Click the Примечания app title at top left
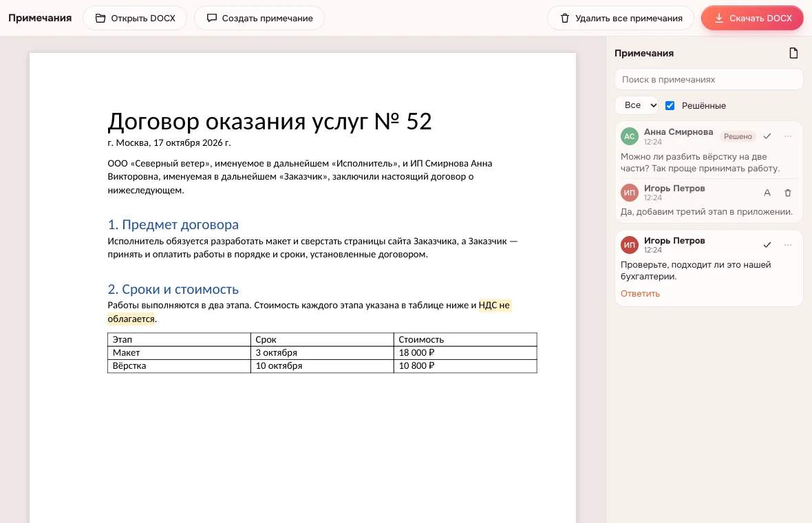The image size is (812, 523). (40, 18)
